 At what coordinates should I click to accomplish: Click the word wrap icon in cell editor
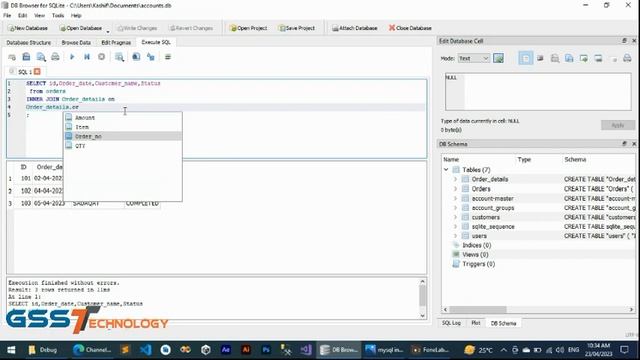click(540, 58)
